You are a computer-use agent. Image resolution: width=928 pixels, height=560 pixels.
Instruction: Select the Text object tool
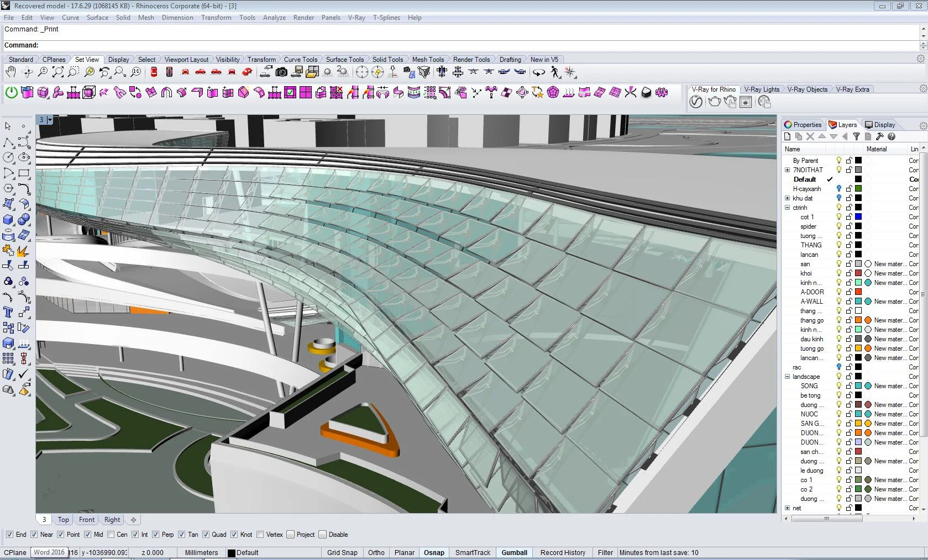click(8, 313)
